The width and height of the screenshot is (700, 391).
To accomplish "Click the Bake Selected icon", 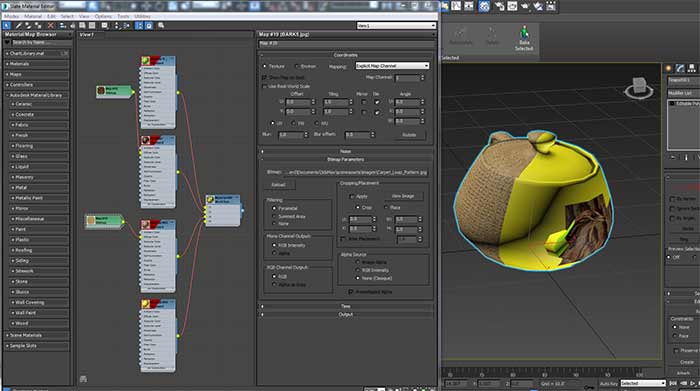I will tap(524, 38).
